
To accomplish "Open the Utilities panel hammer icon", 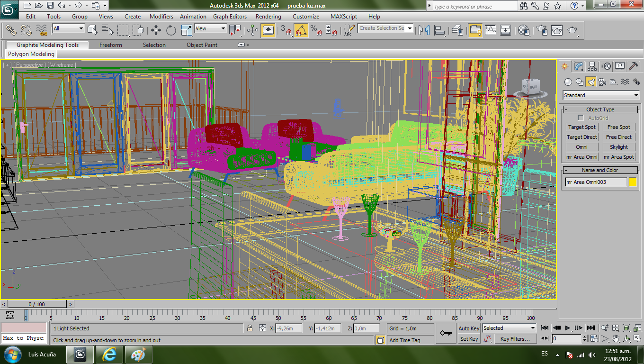I will [x=633, y=66].
